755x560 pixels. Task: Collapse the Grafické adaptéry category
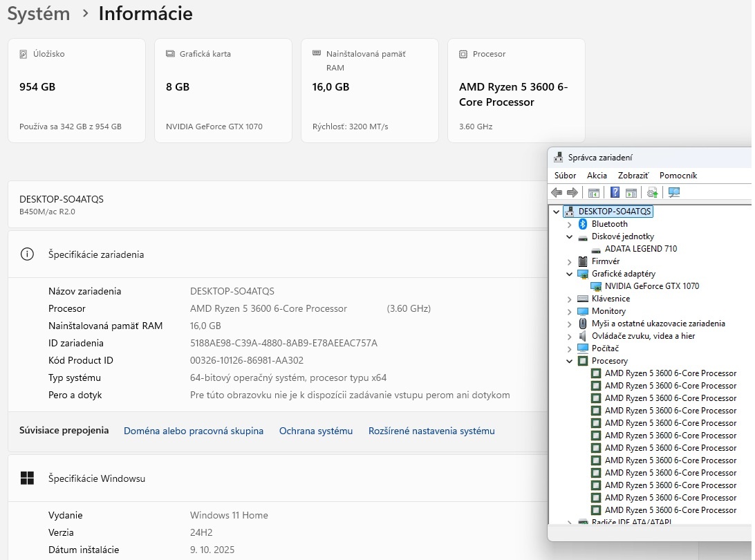pos(570,274)
